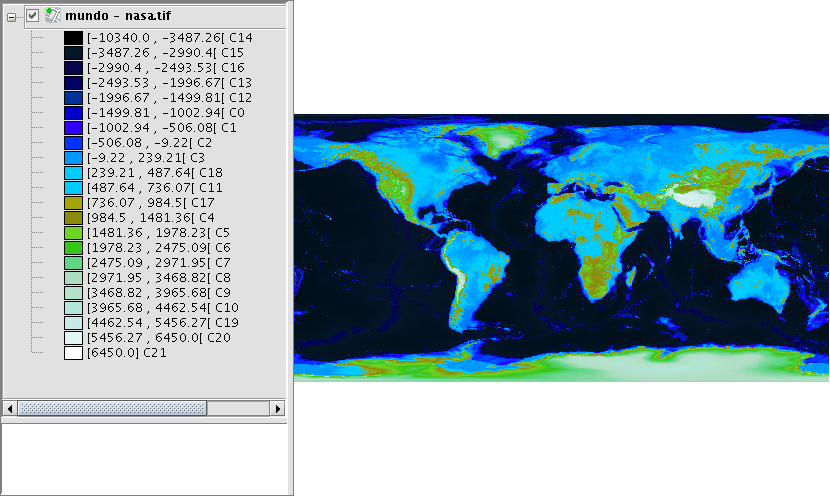Select legend text [-3487.26 , -2990.4[ C15
The height and width of the screenshot is (496, 830).
(x=166, y=53)
